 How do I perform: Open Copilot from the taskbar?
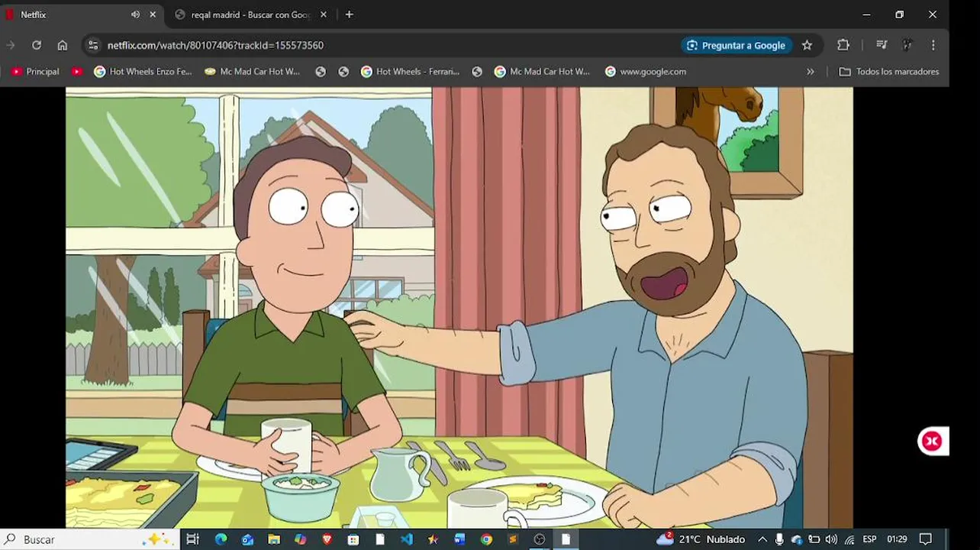pyautogui.click(x=301, y=539)
